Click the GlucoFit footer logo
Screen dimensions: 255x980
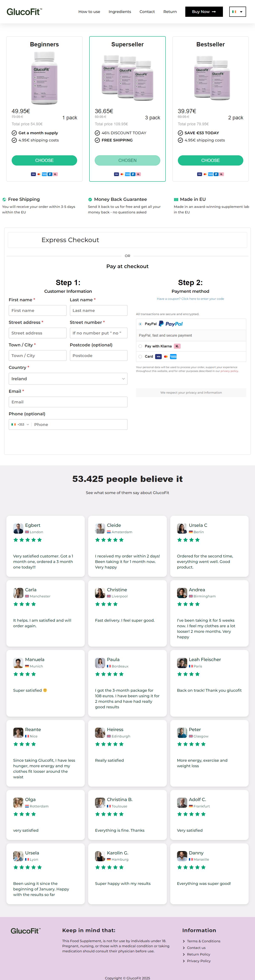coord(25,931)
